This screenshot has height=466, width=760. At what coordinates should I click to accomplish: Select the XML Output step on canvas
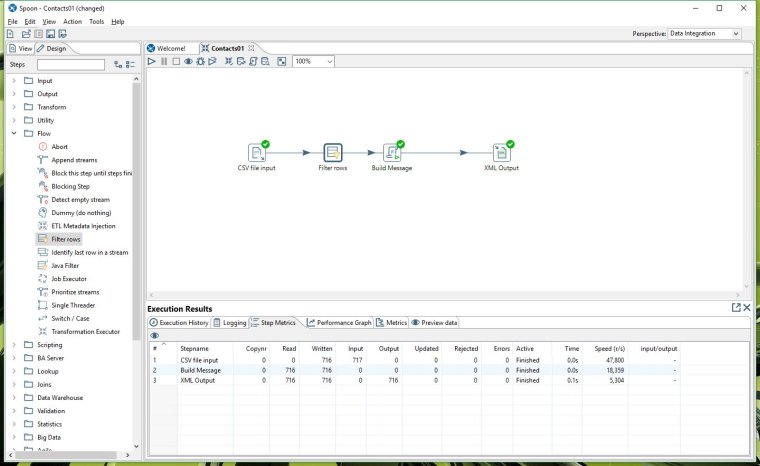tap(501, 152)
